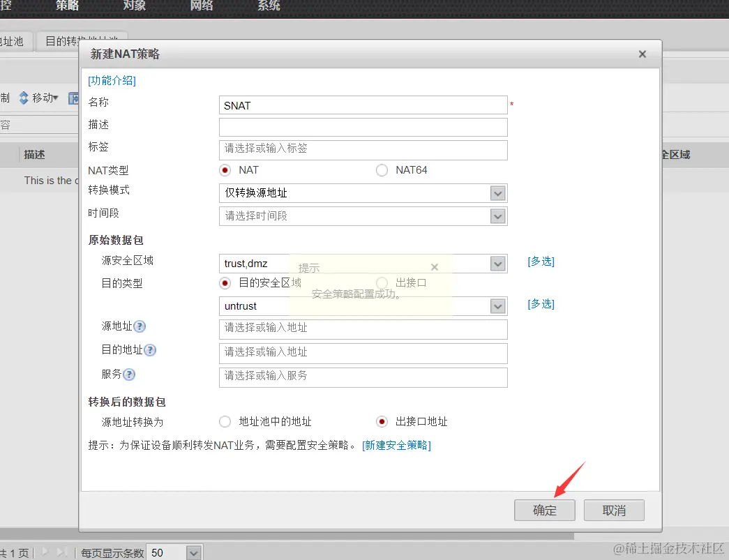729x560 pixels.
Task: Open the 转换模式 dropdown arrow
Action: pos(497,193)
